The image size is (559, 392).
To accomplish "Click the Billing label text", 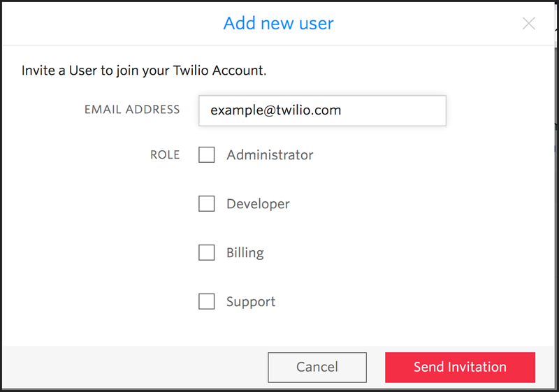I will (245, 253).
